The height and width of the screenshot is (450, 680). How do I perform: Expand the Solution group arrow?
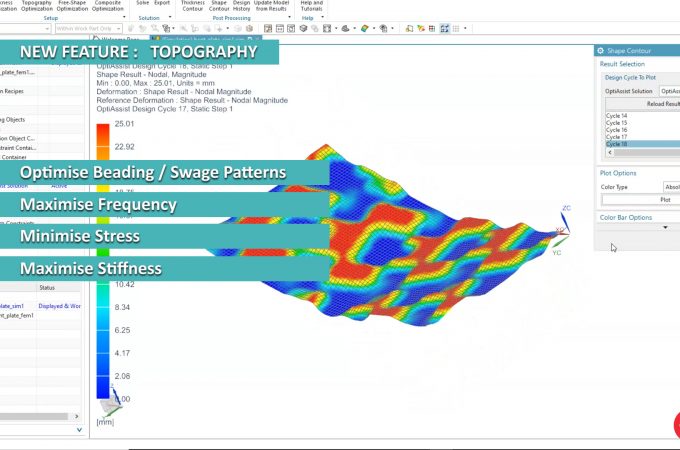170,17
